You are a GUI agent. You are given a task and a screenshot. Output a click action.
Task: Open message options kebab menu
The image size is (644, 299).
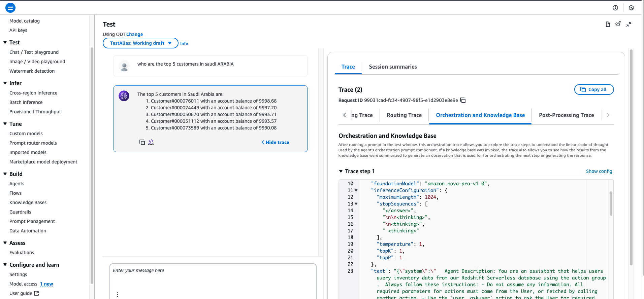click(117, 294)
